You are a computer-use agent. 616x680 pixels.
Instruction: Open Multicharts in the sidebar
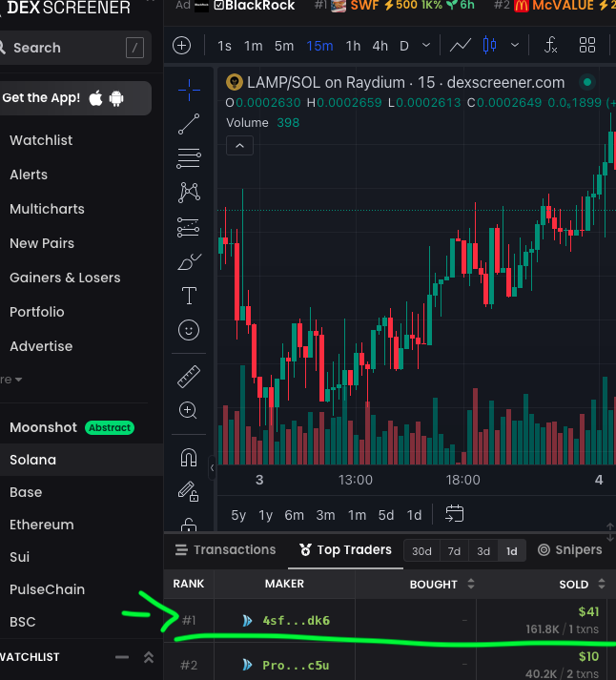coord(47,209)
